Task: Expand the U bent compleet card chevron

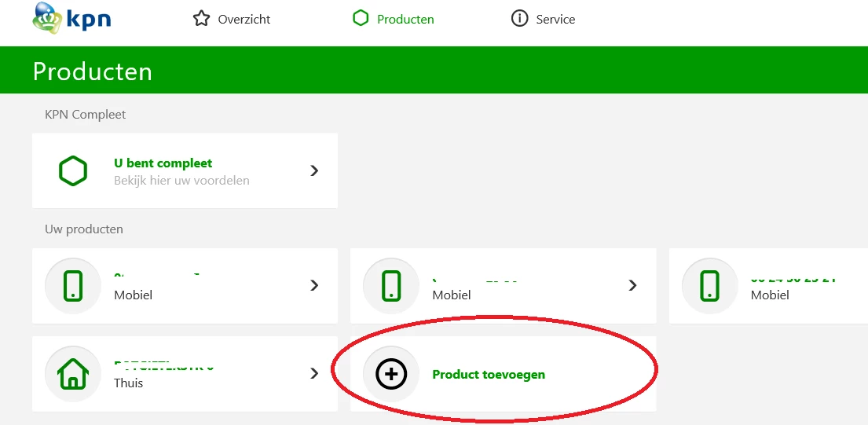Action: (x=314, y=170)
